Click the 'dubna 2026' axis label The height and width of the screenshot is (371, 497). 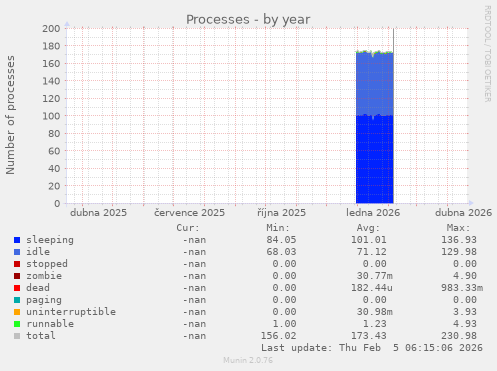463,213
